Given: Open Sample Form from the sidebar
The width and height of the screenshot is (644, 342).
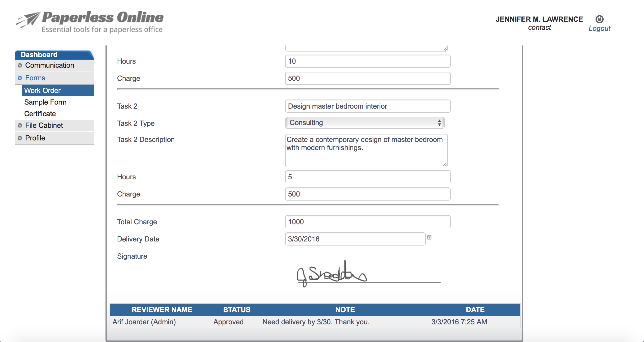Looking at the screenshot, I should [45, 102].
